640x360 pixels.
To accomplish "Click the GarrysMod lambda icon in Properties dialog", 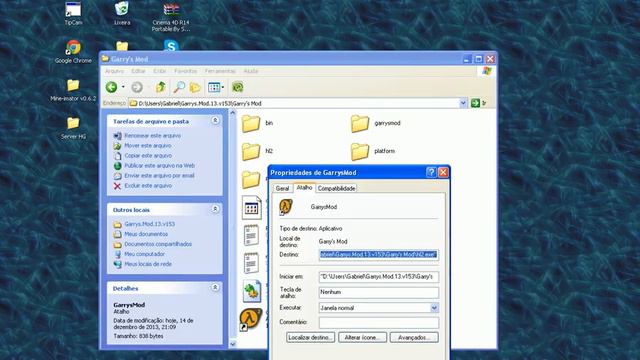I will click(286, 207).
